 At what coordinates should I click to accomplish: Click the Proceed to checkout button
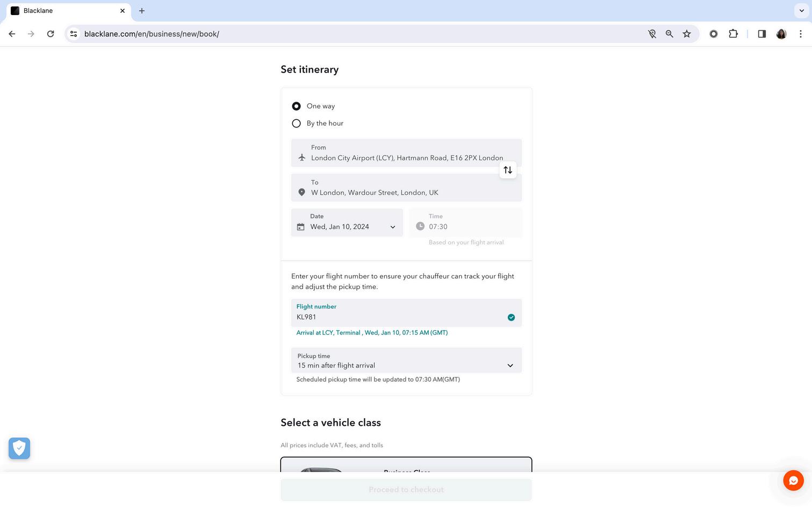pyautogui.click(x=406, y=490)
